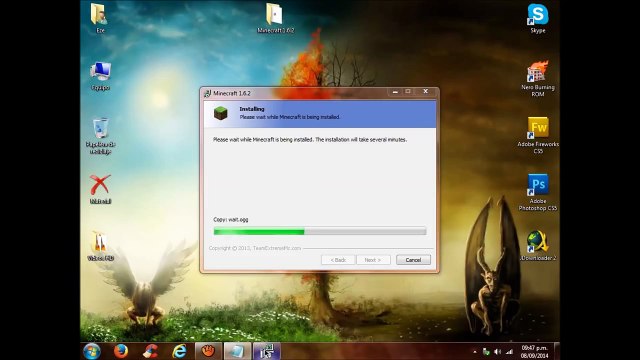Open the Papelera de reciclaje recycle bin

[x=100, y=136]
